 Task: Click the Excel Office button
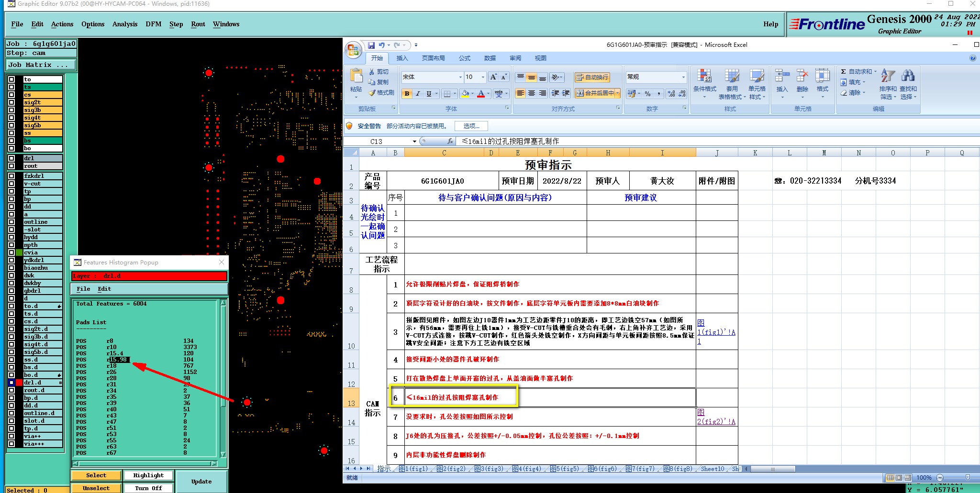pyautogui.click(x=353, y=50)
